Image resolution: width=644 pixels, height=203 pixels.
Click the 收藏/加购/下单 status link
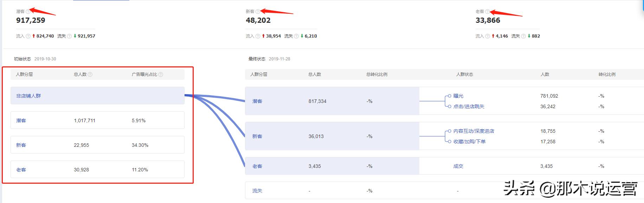tap(470, 142)
